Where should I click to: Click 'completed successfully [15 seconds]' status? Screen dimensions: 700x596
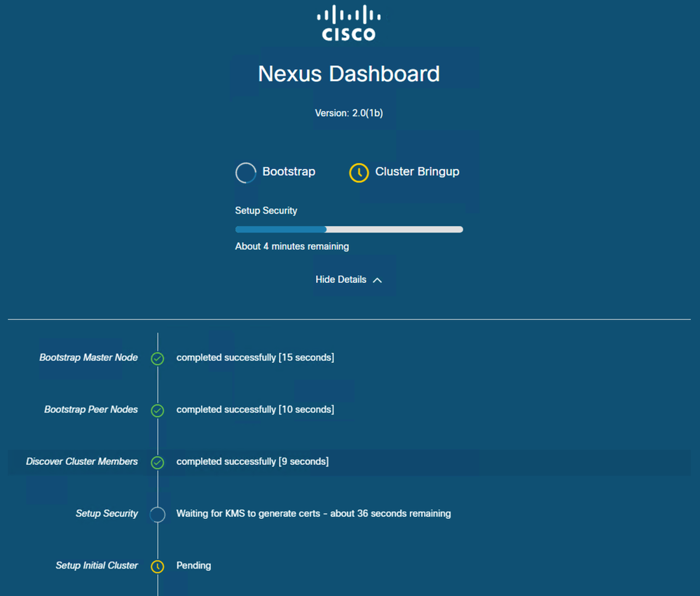[255, 357]
